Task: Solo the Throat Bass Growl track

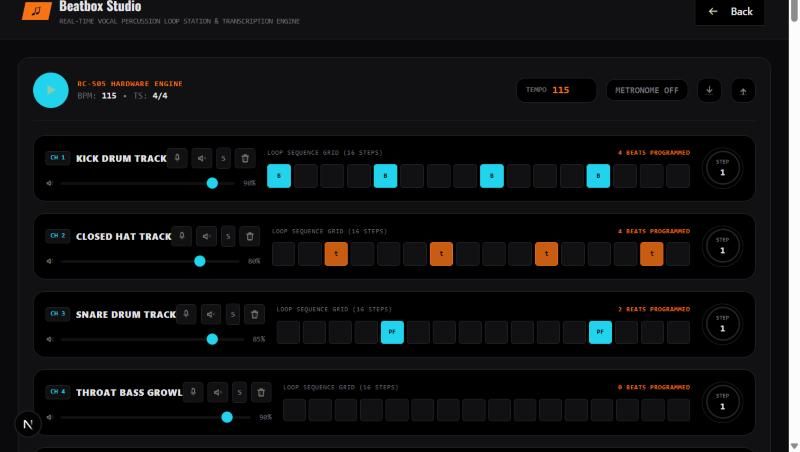Action: point(239,392)
